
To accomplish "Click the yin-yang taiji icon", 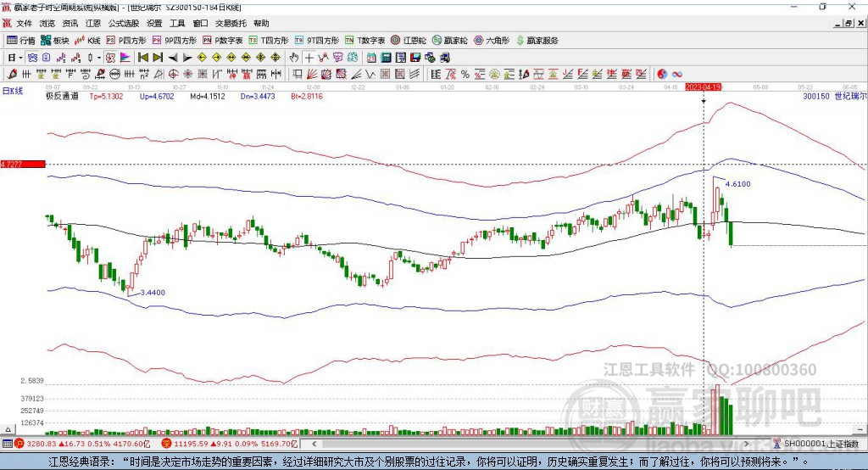I will (661, 75).
